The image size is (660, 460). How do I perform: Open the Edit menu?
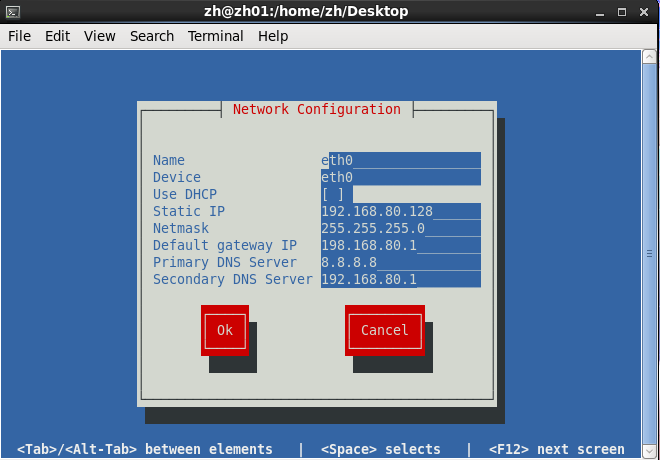[x=58, y=36]
